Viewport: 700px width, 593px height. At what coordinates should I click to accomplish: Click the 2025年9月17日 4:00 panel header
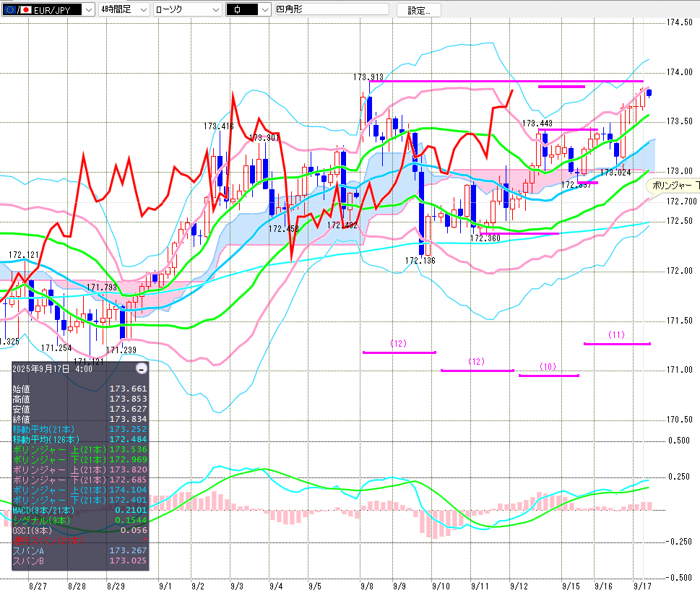point(52,368)
